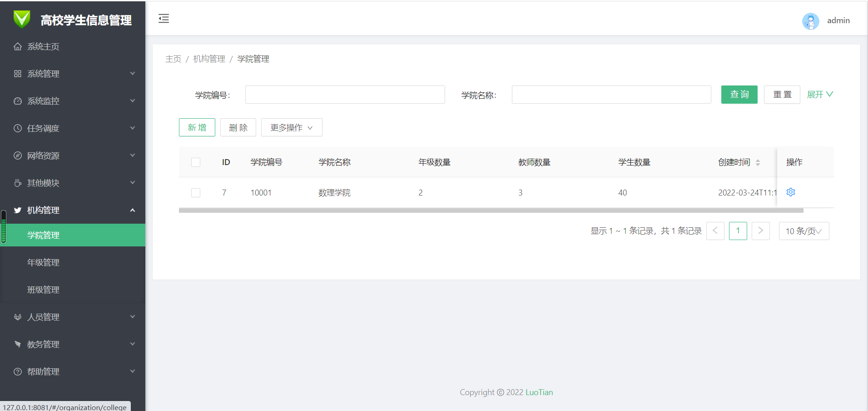Click the 新增 add button
The width and height of the screenshot is (868, 411).
(x=197, y=127)
